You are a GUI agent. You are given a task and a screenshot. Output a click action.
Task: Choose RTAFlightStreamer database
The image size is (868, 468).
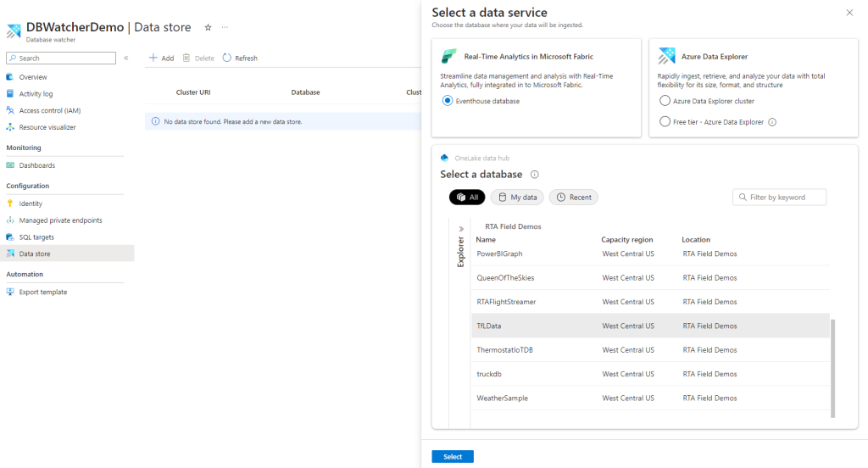[650, 302]
